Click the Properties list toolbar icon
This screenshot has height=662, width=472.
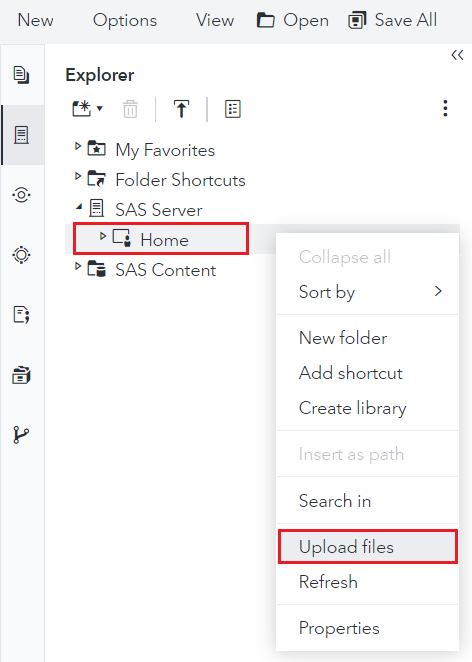coord(233,109)
